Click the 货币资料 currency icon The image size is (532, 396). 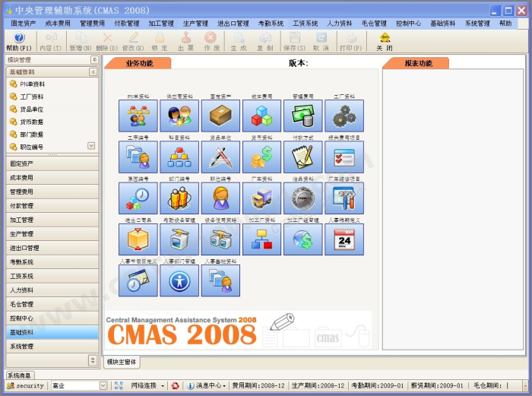[261, 157]
